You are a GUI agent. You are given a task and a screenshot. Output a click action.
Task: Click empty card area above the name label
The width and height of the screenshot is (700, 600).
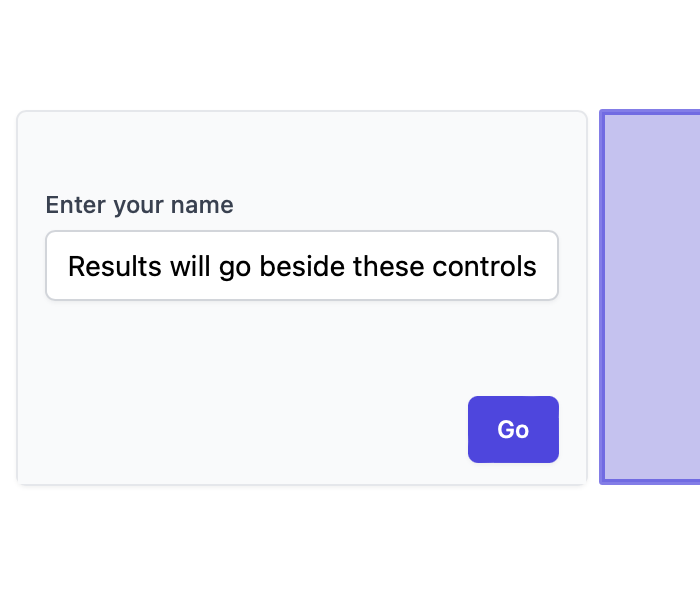click(x=302, y=152)
